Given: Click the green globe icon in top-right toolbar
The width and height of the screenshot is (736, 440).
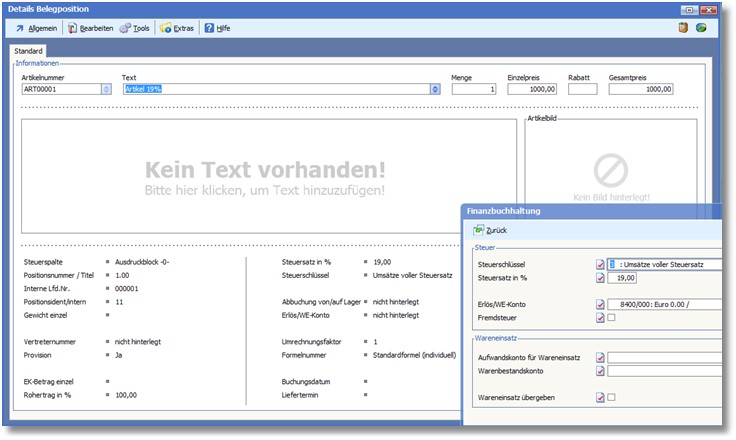Looking at the screenshot, I should tap(702, 28).
